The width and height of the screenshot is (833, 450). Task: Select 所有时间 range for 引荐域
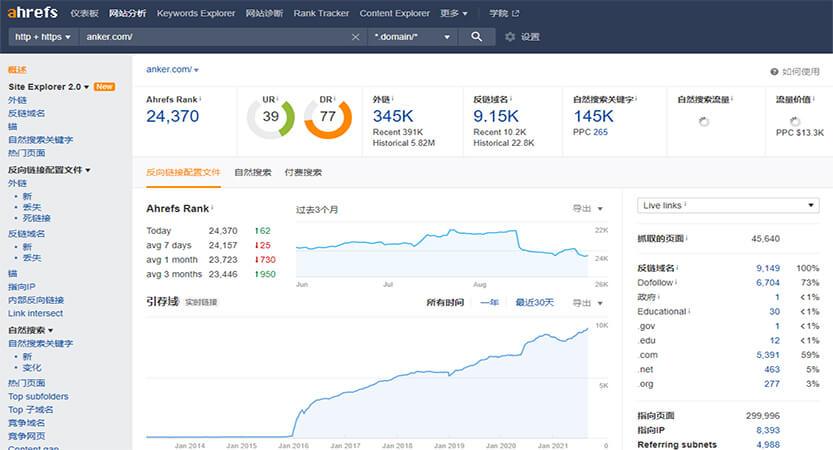tap(445, 303)
